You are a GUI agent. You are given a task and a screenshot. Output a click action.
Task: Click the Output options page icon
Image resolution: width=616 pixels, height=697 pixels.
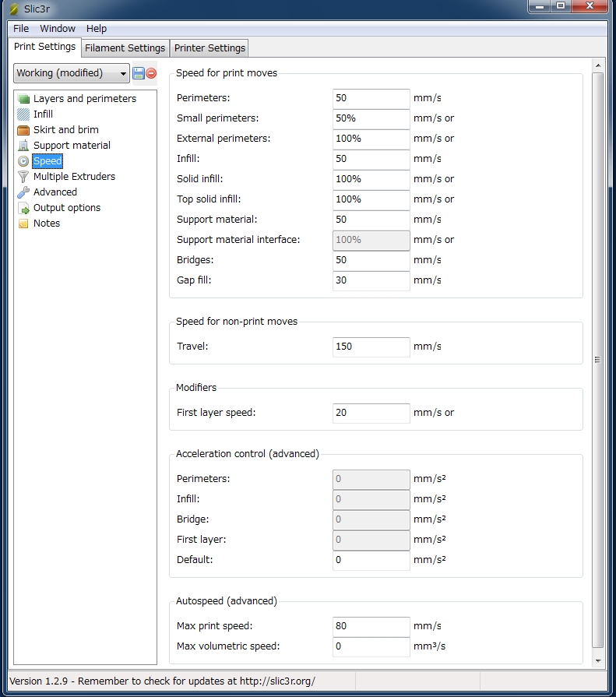tap(23, 208)
